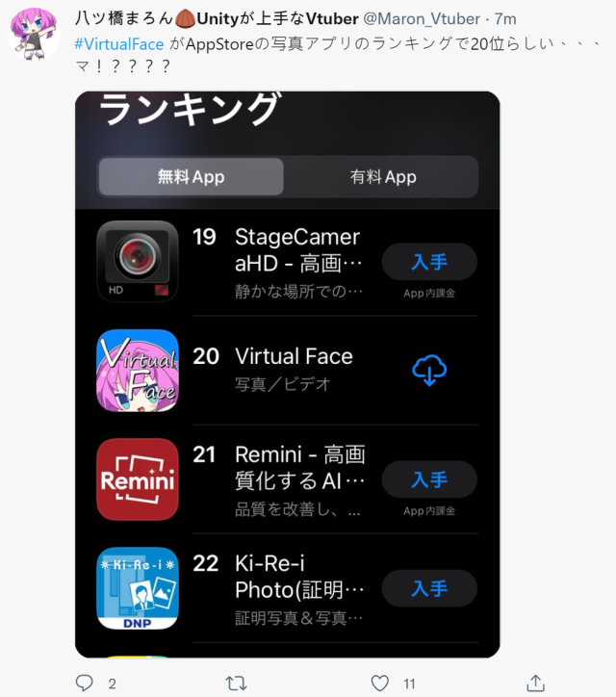
Task: Click 入手 button for StageCameraHD
Action: pos(429,262)
